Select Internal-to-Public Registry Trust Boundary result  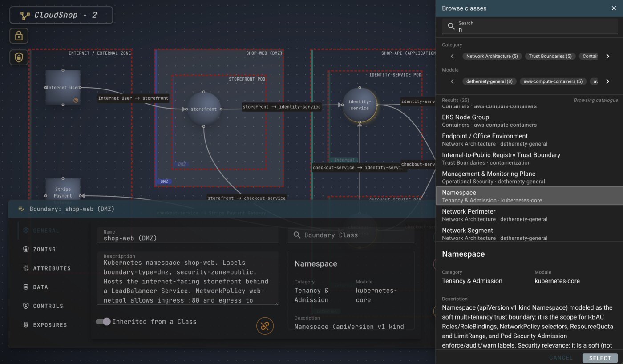coord(529,158)
